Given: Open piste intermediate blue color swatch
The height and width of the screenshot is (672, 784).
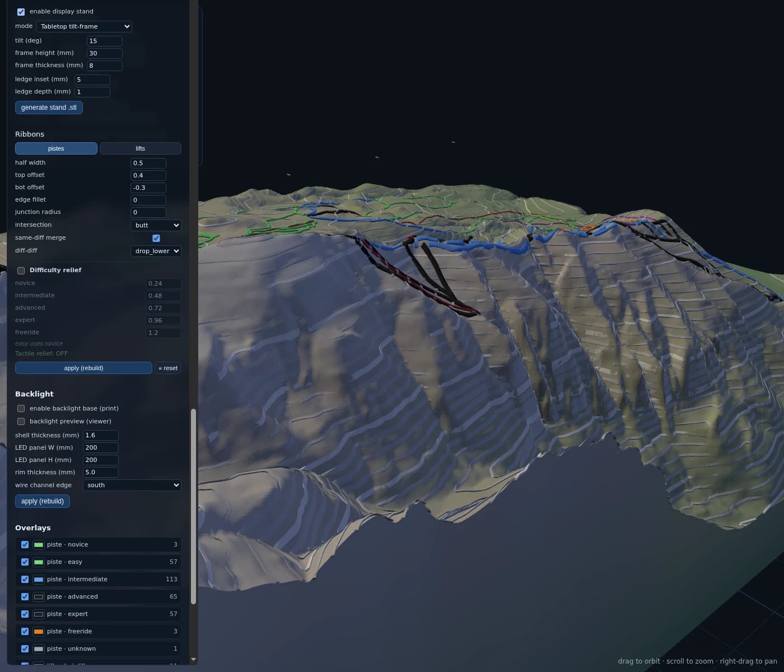Looking at the screenshot, I should click(39, 579).
